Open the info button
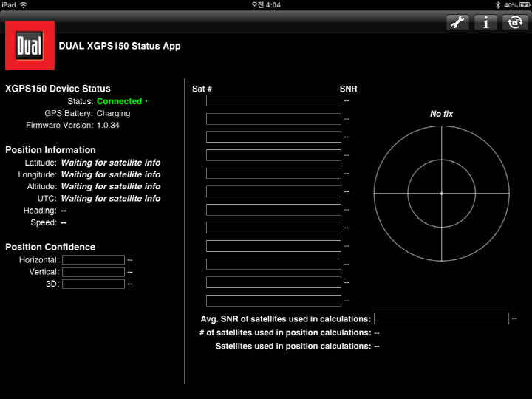Screen dimensions: 532x399 pyautogui.click(x=485, y=22)
